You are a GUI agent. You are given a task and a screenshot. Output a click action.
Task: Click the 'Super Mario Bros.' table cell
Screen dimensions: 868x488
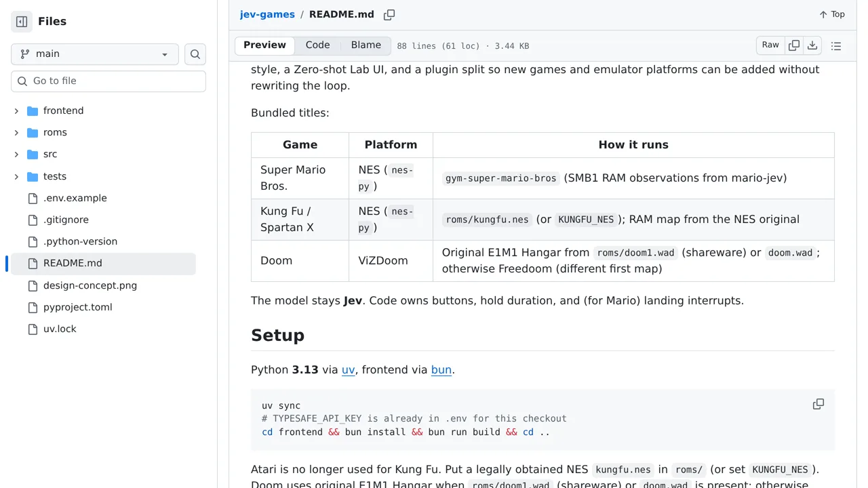(300, 178)
